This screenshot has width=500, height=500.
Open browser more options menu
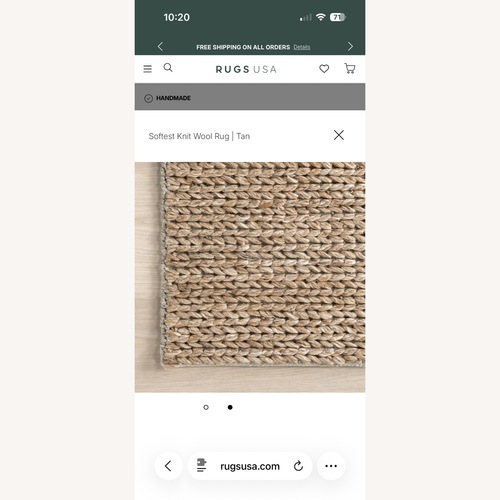tap(331, 466)
